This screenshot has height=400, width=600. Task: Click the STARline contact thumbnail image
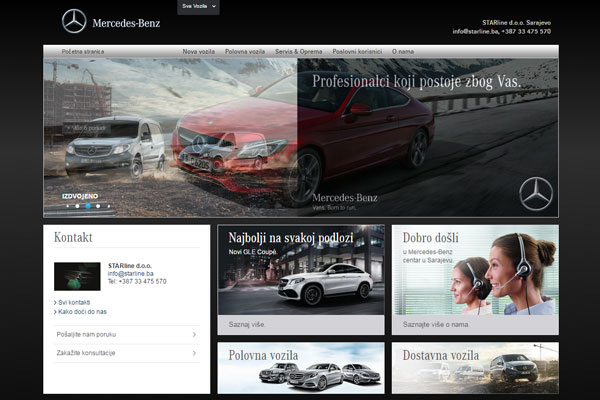coord(77,276)
